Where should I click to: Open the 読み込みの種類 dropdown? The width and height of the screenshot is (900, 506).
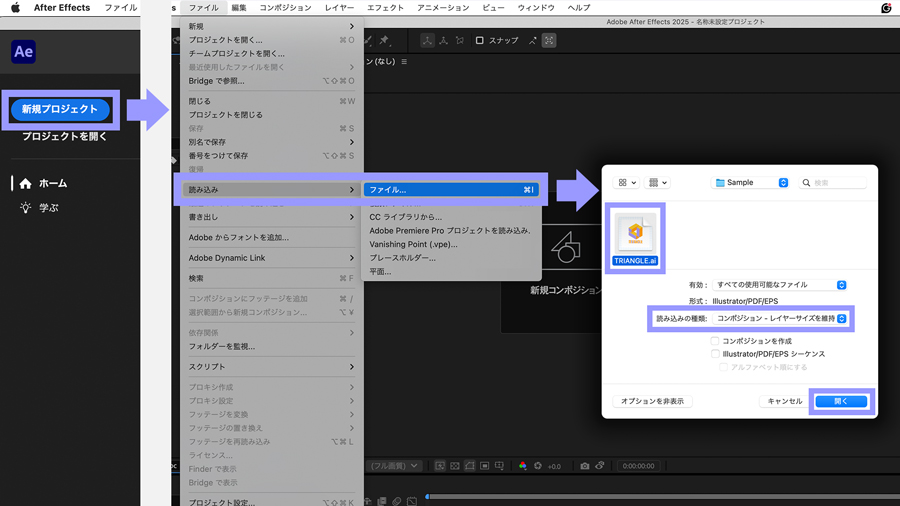coord(779,318)
